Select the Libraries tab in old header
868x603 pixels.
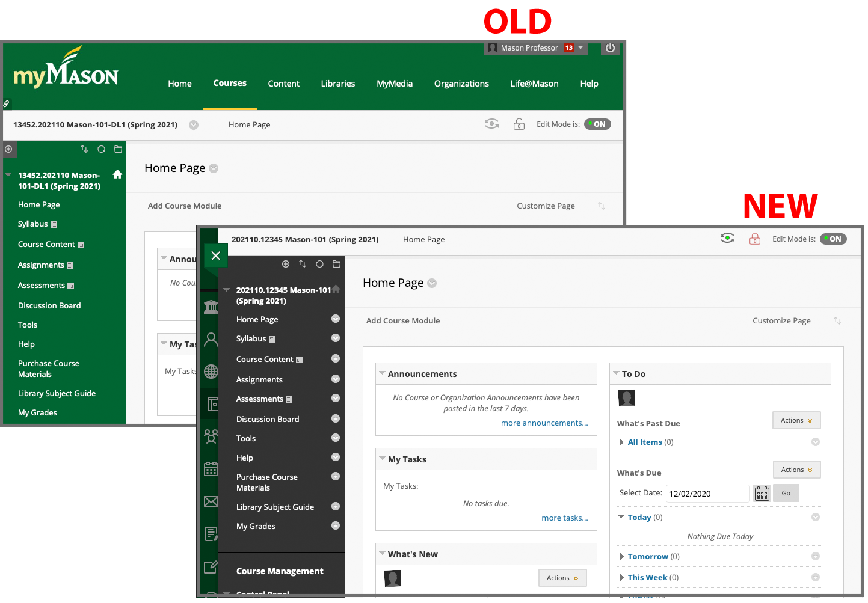(x=338, y=84)
